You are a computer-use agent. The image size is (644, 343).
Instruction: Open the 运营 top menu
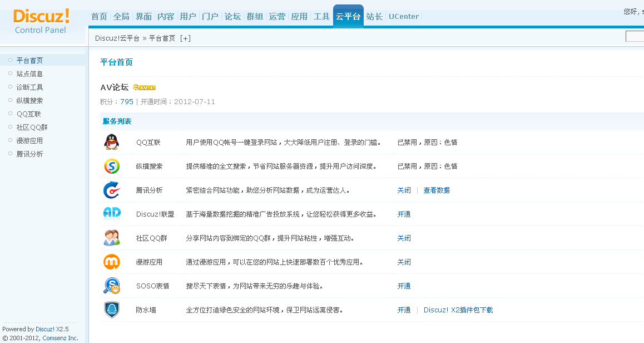point(277,17)
